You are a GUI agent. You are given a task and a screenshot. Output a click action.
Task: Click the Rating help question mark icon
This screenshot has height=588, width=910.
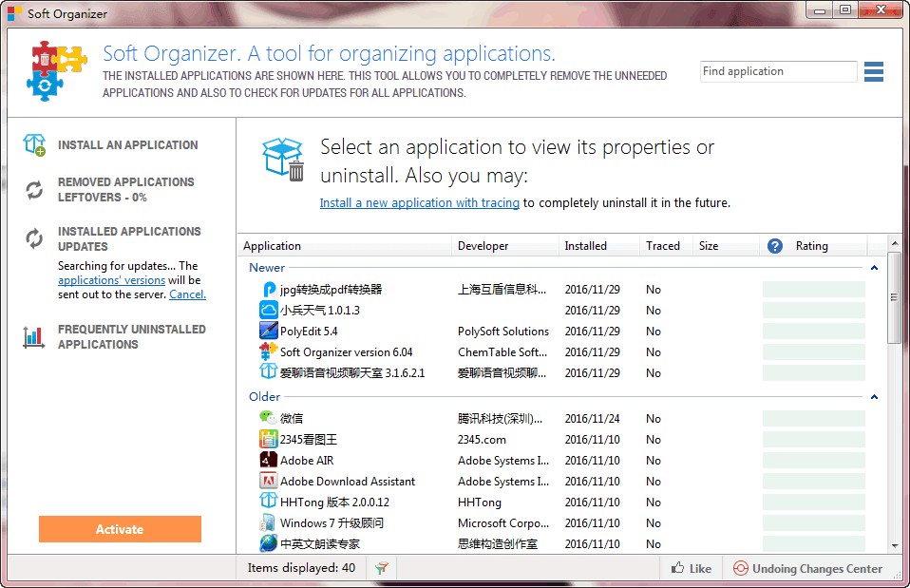pos(775,246)
